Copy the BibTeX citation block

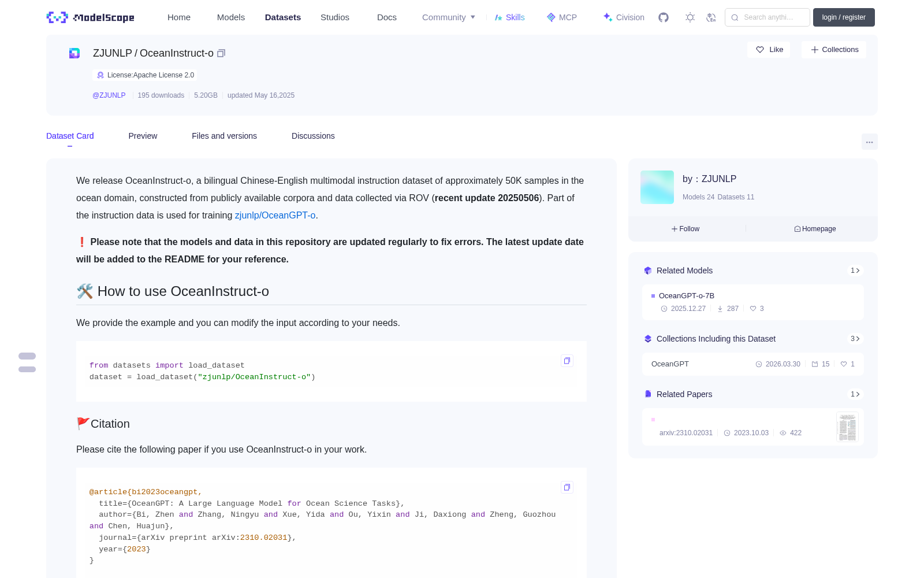tap(567, 487)
